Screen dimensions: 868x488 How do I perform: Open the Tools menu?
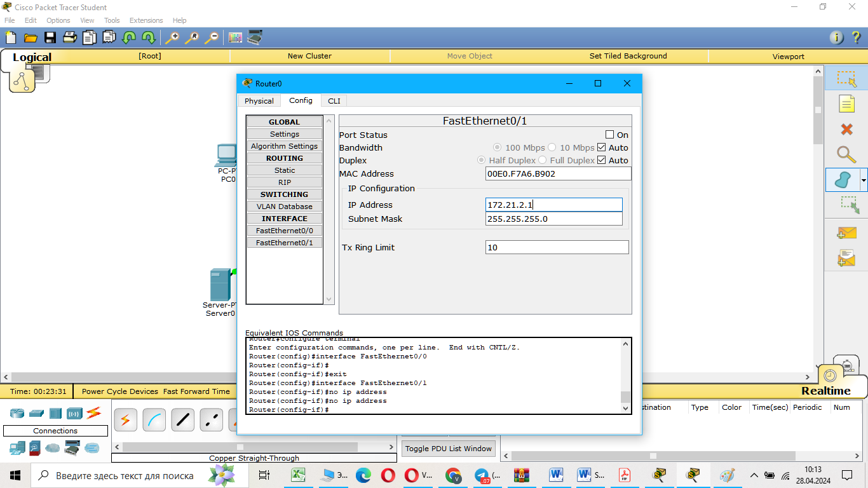(112, 20)
